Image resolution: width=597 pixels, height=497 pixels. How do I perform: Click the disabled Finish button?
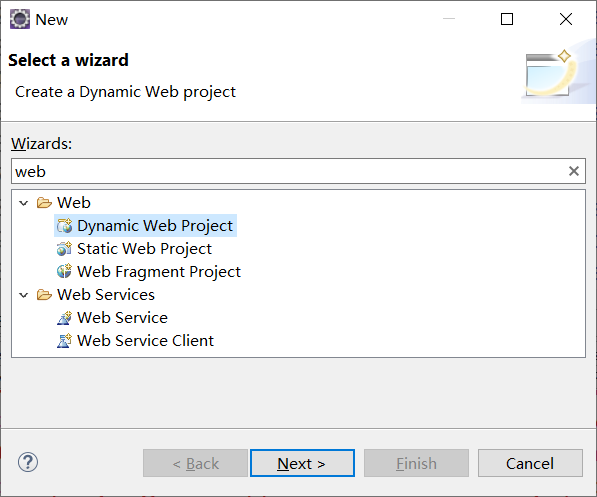pyautogui.click(x=416, y=463)
